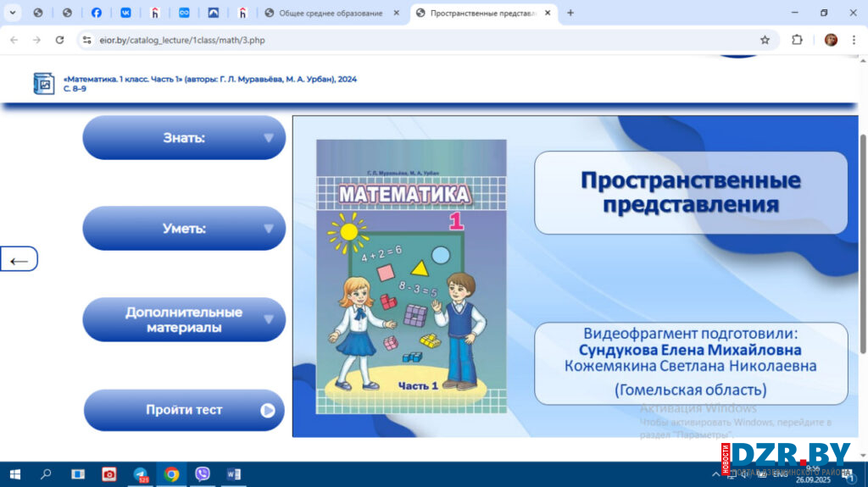Switch to the Общее среднее образование tab

pyautogui.click(x=331, y=13)
